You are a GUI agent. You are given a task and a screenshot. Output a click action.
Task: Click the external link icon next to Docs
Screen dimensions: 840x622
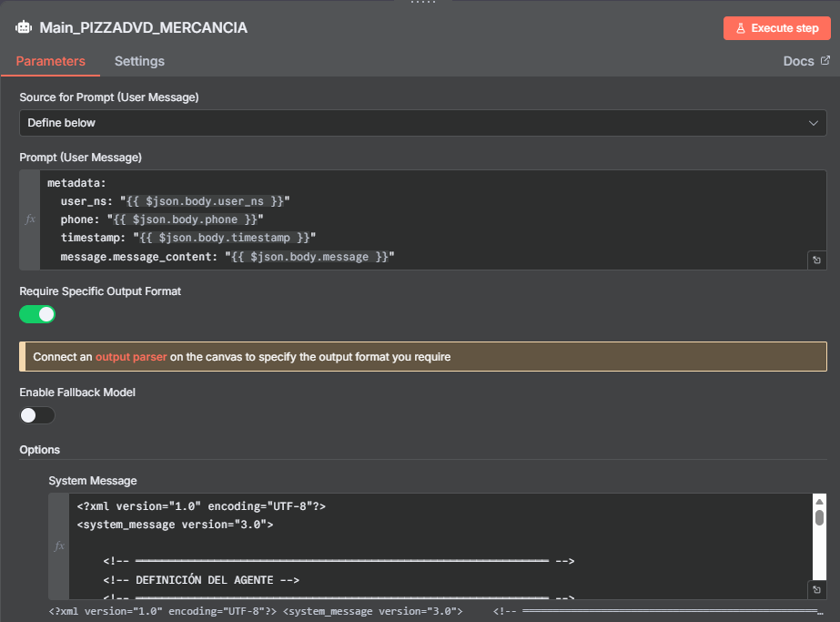(x=825, y=61)
